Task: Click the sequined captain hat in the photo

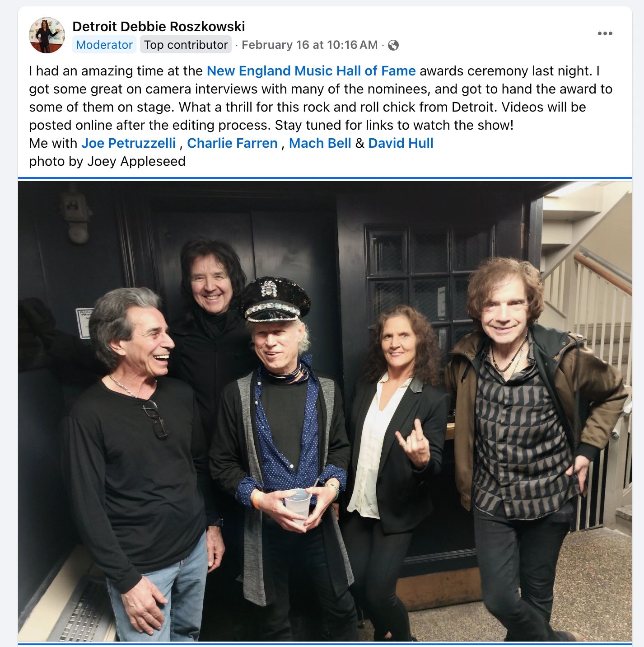Action: (x=274, y=298)
